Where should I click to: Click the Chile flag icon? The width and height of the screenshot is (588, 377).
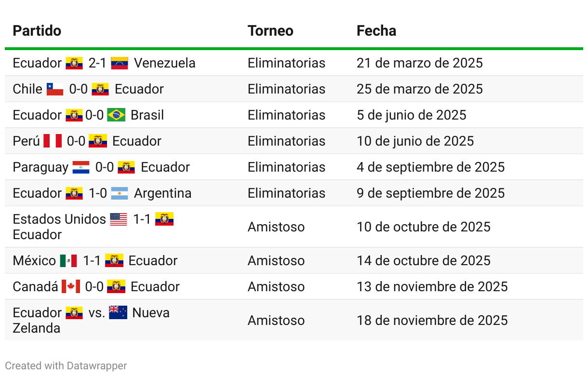click(x=55, y=89)
